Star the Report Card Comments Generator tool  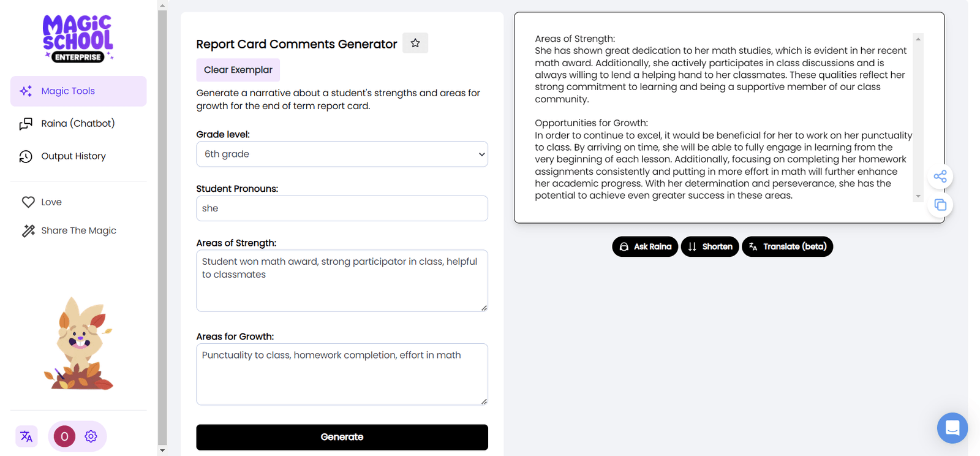(415, 43)
